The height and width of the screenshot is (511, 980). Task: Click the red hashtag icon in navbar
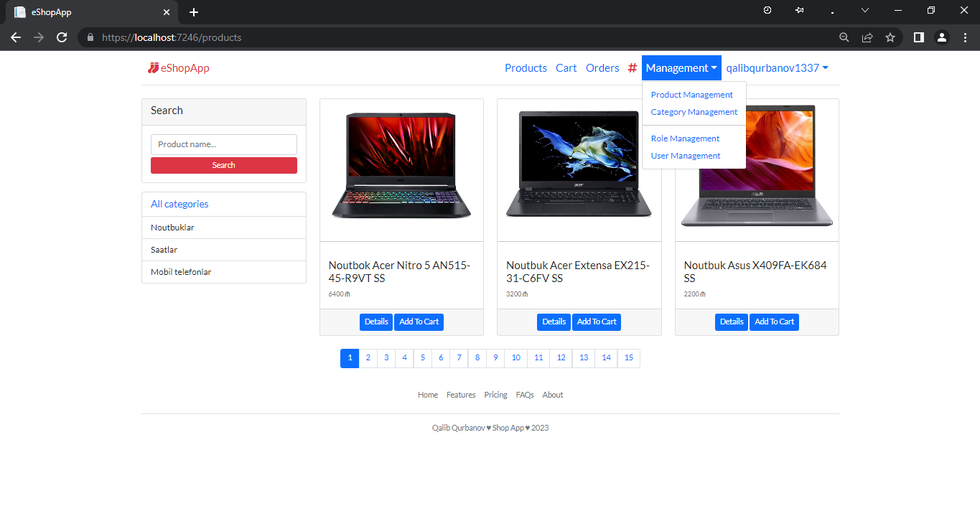(633, 68)
